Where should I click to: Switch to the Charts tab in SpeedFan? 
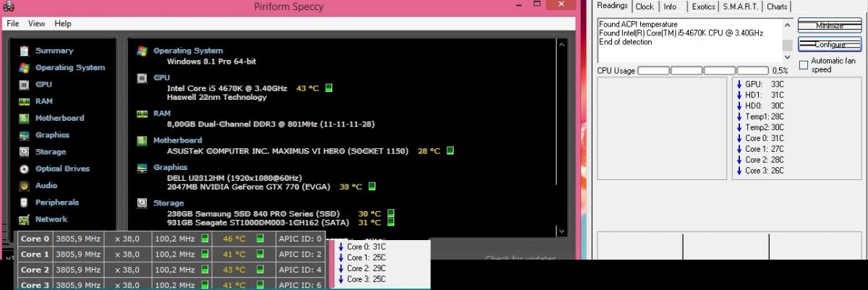(x=777, y=7)
